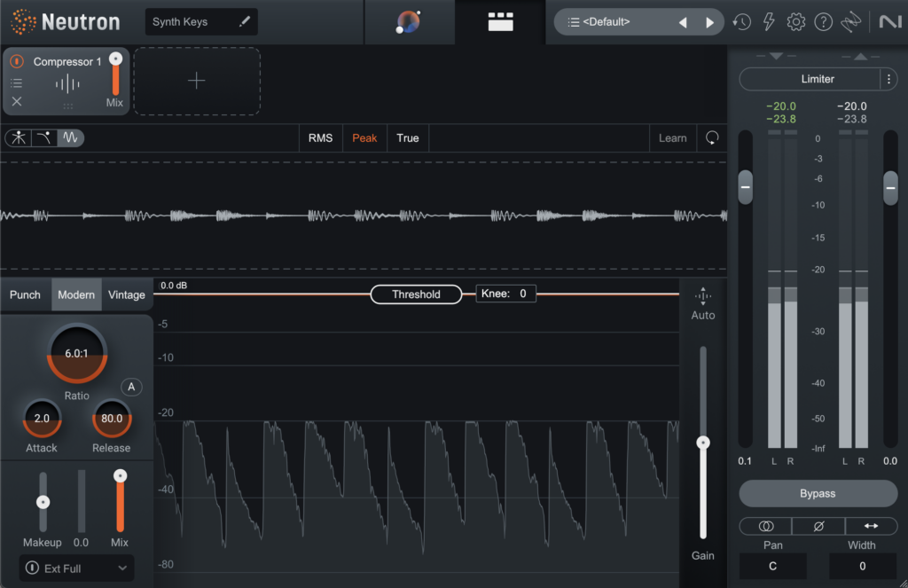Viewport: 908px width, 588px height.
Task: Go to the next preset arrow
Action: (x=709, y=22)
